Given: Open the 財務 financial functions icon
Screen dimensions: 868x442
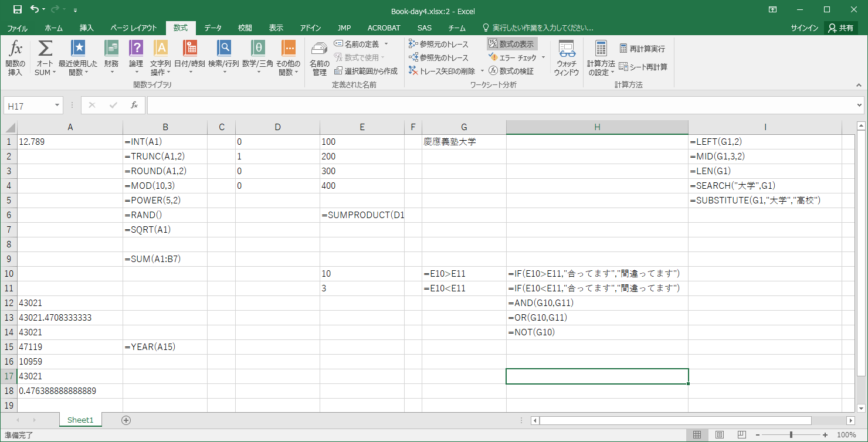Looking at the screenshot, I should [111, 58].
